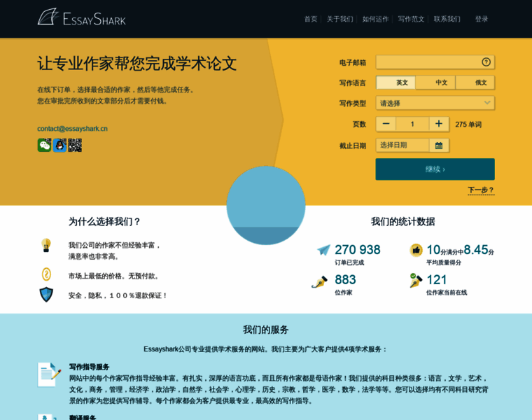Open 联系我们 in the top navigation
532x420 pixels.
(x=447, y=19)
